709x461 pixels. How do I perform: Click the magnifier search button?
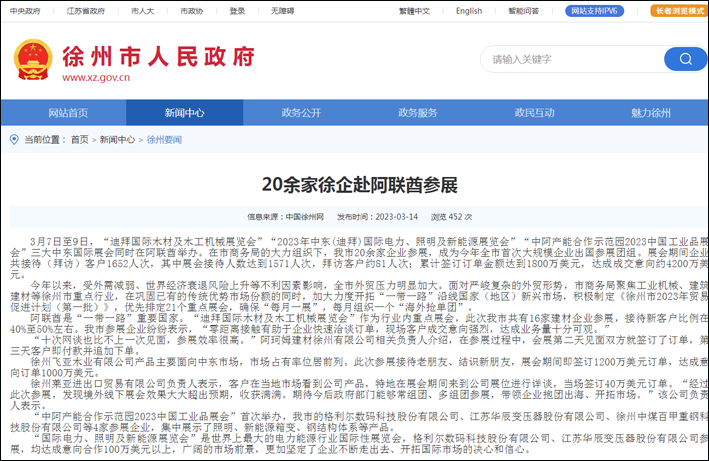(x=685, y=59)
